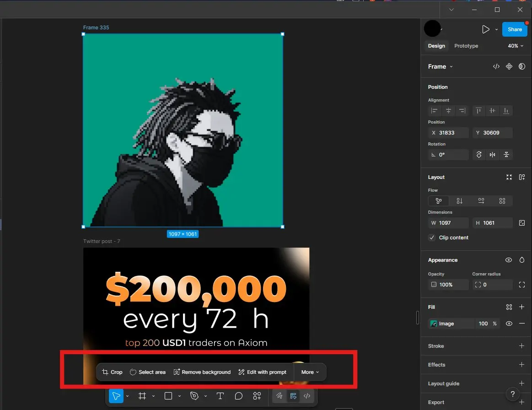Image resolution: width=532 pixels, height=410 pixels.
Task: Click the Share button
Action: coord(515,29)
